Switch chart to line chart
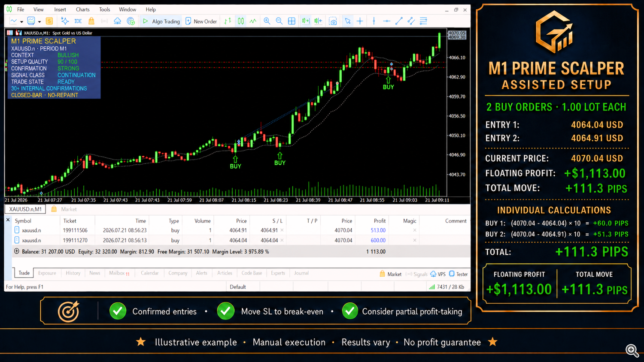644x362 pixels. coord(253,21)
